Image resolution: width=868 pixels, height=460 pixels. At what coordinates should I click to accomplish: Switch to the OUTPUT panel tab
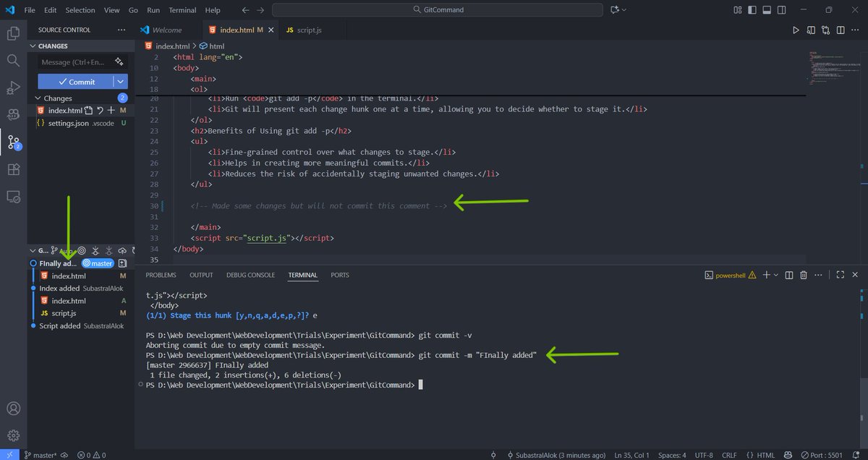click(x=201, y=276)
